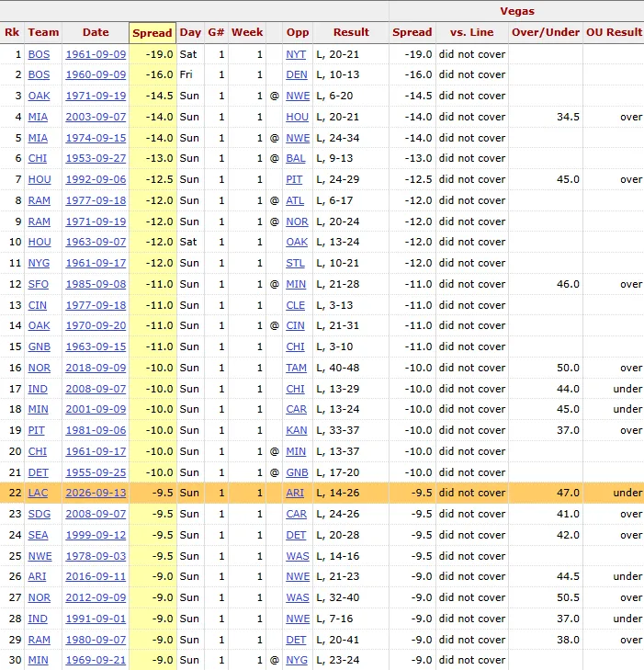Open LAC team link in highlighted row

[x=38, y=494]
